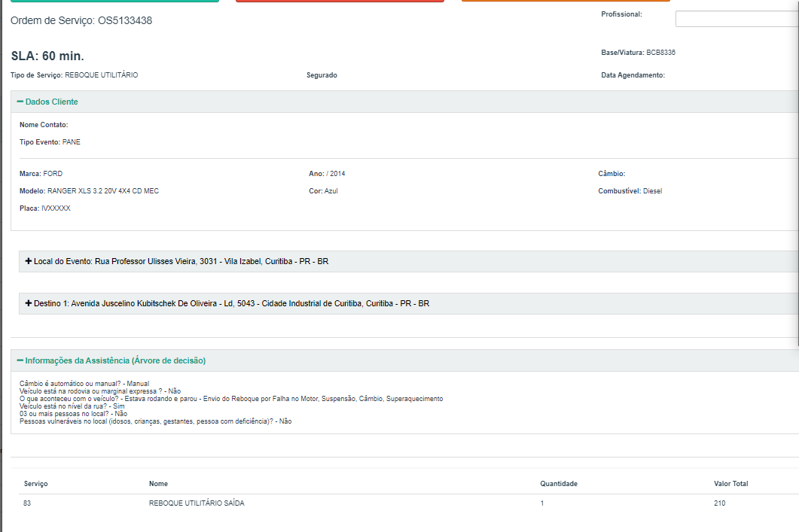The image size is (799, 532).
Task: Click the Valor Total column header
Action: (730, 484)
